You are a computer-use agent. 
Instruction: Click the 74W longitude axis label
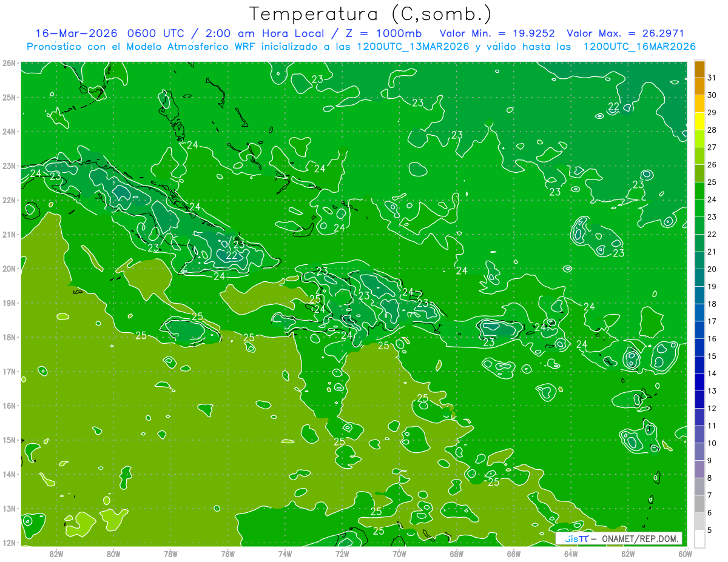285,553
